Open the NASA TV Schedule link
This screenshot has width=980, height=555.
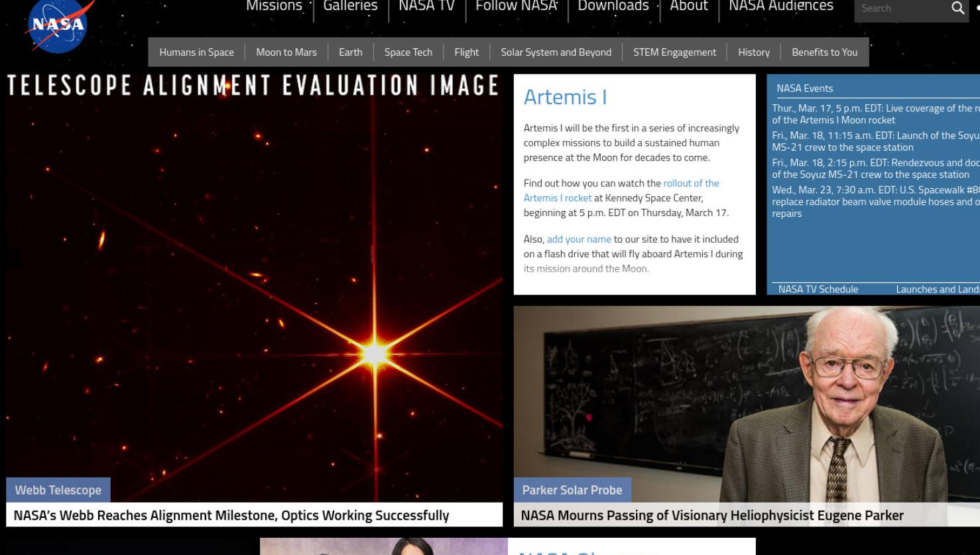(x=818, y=289)
